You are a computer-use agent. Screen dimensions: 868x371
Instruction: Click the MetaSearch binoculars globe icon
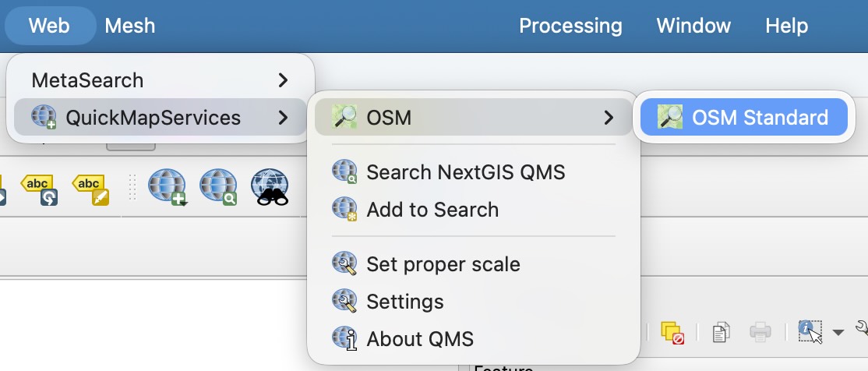point(270,188)
